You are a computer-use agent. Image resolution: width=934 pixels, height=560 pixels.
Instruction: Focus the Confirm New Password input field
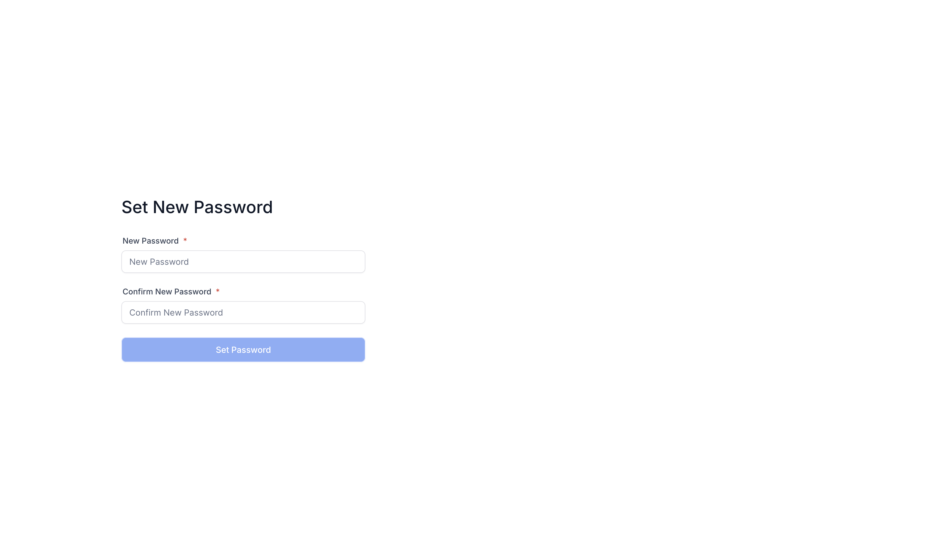pos(243,312)
